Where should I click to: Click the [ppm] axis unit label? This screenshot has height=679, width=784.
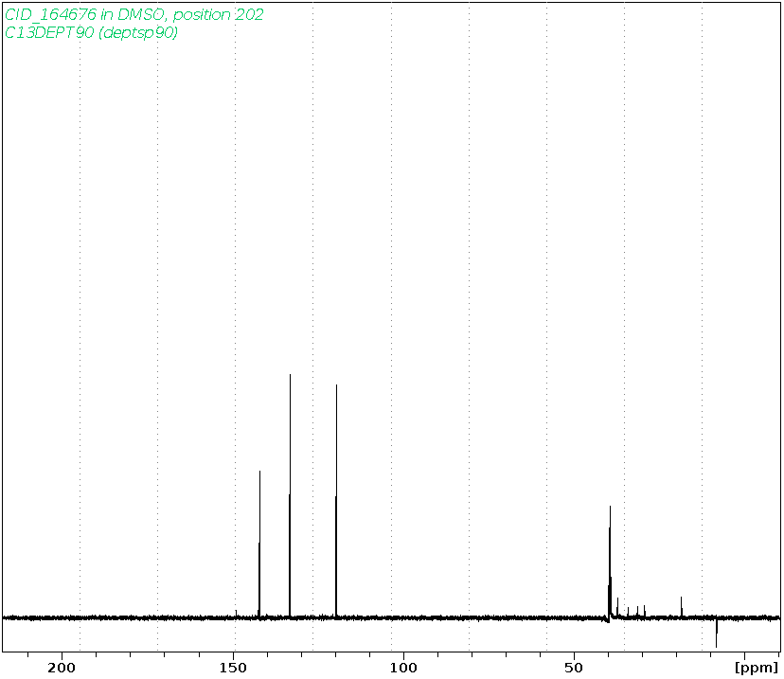pos(757,668)
